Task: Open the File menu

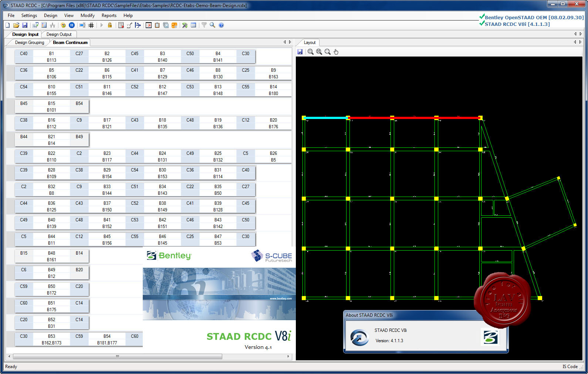Action: point(11,16)
